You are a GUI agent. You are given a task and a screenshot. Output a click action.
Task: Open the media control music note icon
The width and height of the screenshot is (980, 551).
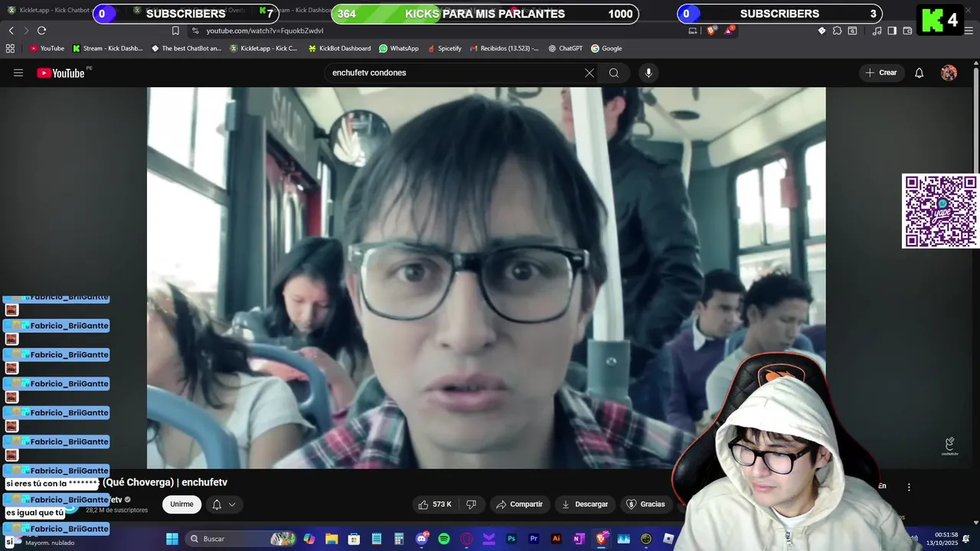click(877, 31)
